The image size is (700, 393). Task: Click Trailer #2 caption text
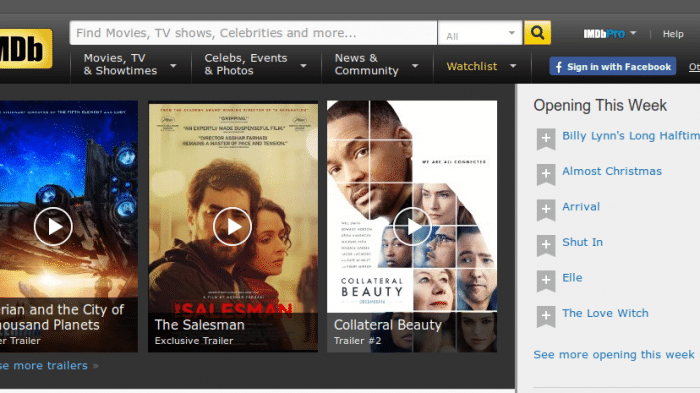pyautogui.click(x=357, y=341)
